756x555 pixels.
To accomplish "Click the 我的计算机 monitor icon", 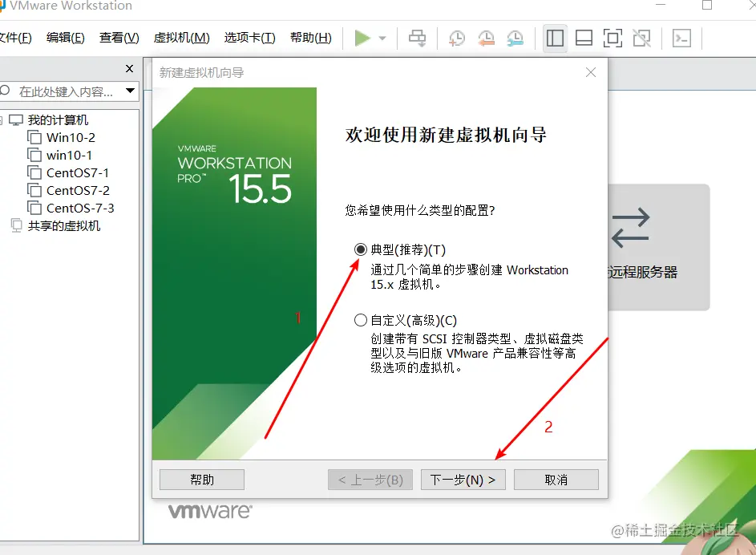I will pyautogui.click(x=16, y=120).
